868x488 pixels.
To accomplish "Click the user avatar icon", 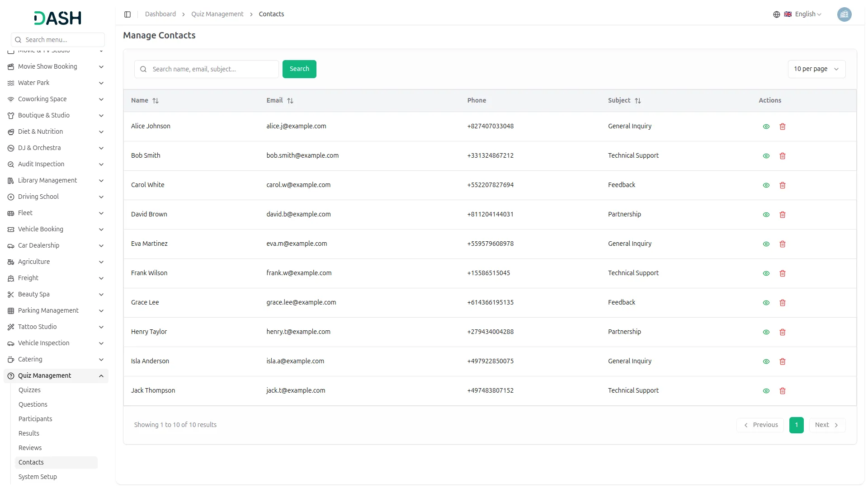I will point(844,14).
